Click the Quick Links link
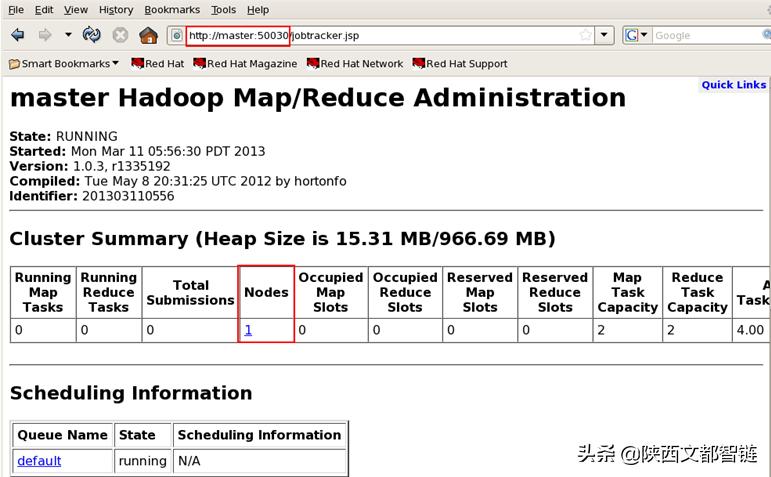The image size is (771, 477). tap(734, 85)
